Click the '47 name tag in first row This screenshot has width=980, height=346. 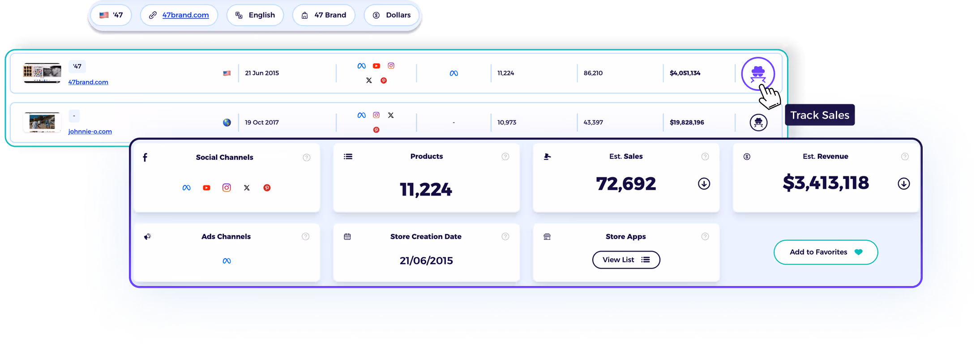pyautogui.click(x=77, y=66)
